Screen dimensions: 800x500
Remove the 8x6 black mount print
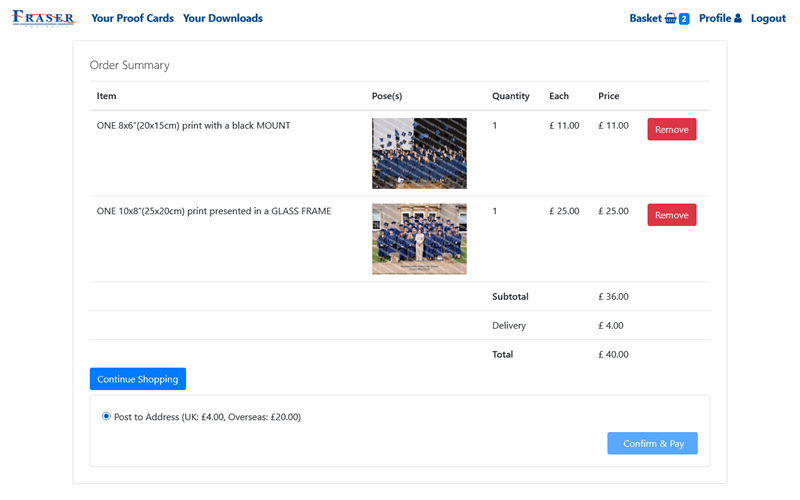[672, 130]
